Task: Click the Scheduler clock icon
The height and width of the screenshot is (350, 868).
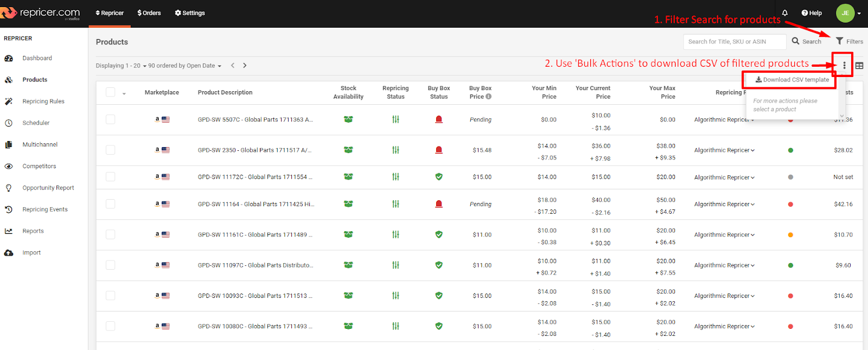Action: (9, 123)
